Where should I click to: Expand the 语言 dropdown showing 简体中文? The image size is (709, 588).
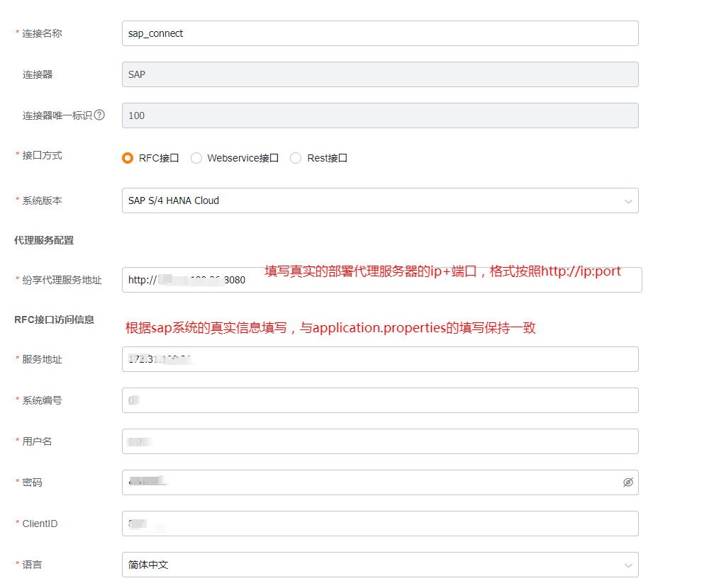(380, 565)
